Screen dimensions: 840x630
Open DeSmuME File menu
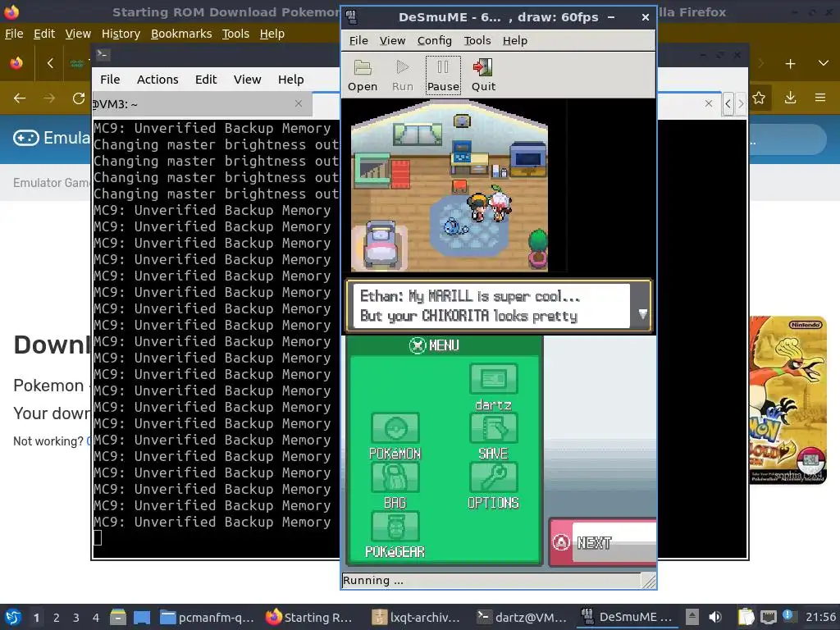[x=358, y=41]
